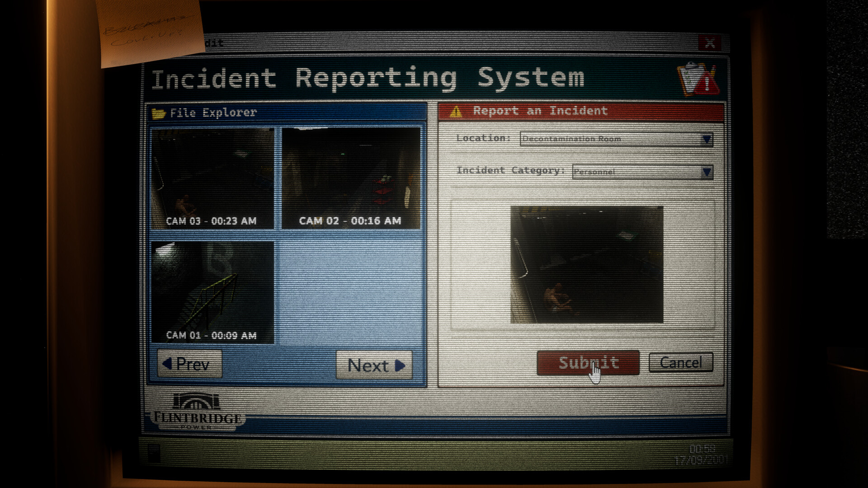The width and height of the screenshot is (868, 488).
Task: Click the Report an Incident header
Action: click(x=540, y=111)
